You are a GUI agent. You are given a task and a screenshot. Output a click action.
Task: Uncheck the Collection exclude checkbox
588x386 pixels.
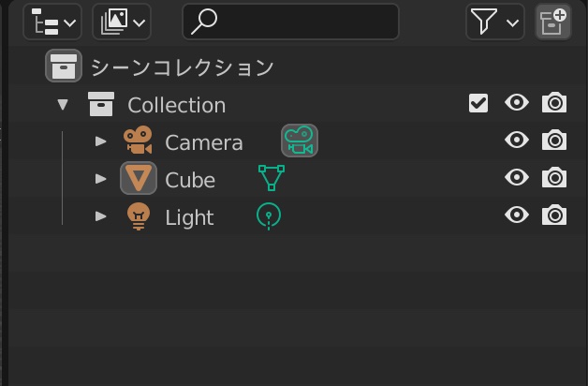click(478, 103)
